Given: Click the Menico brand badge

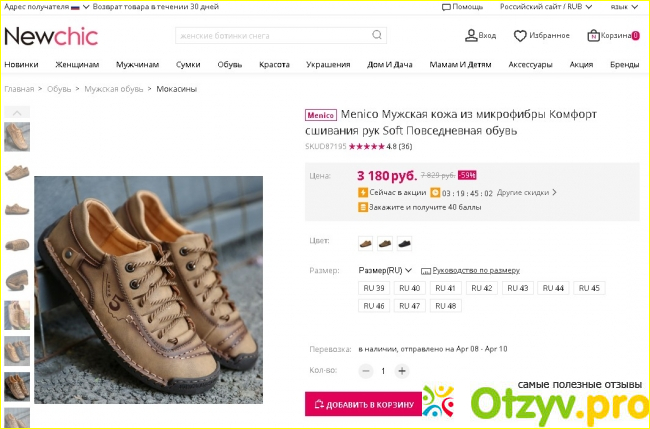Looking at the screenshot, I should tap(320, 115).
